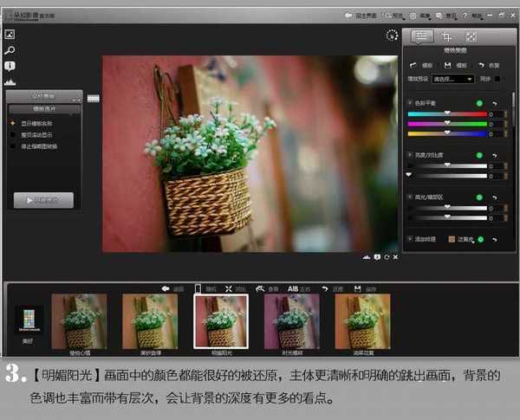The image size is (520, 420).
Task: Switch to the crop tab in right panel
Action: click(x=446, y=36)
